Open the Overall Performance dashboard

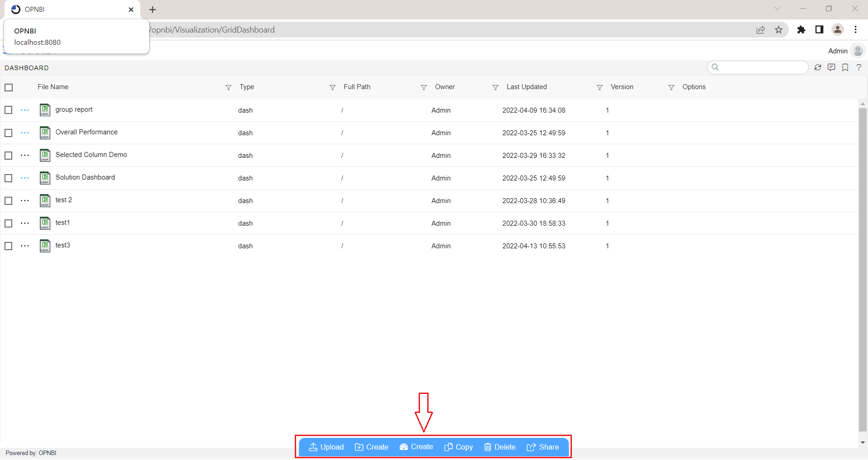(x=86, y=132)
